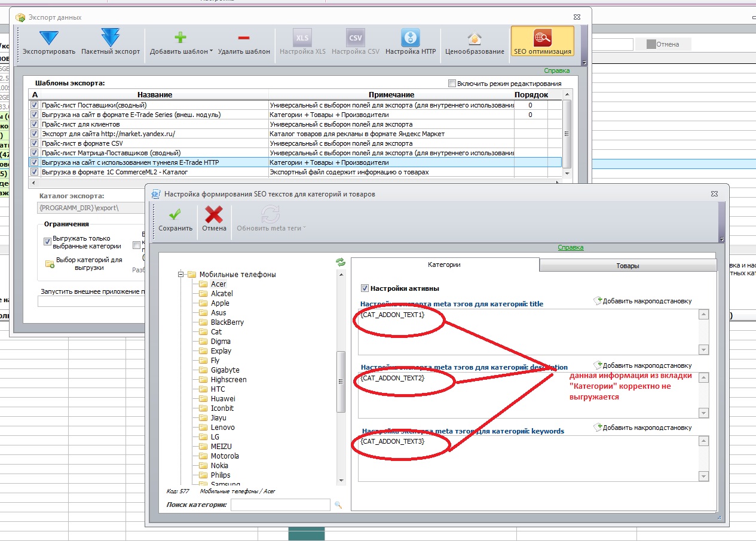
Task: Click Каталог экспорта path field
Action: pyautogui.click(x=91, y=208)
